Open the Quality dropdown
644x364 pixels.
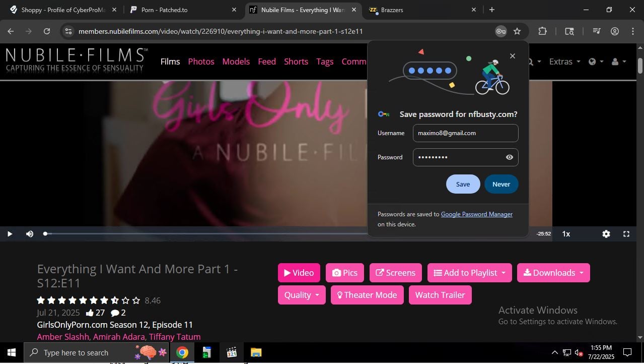coord(302,295)
